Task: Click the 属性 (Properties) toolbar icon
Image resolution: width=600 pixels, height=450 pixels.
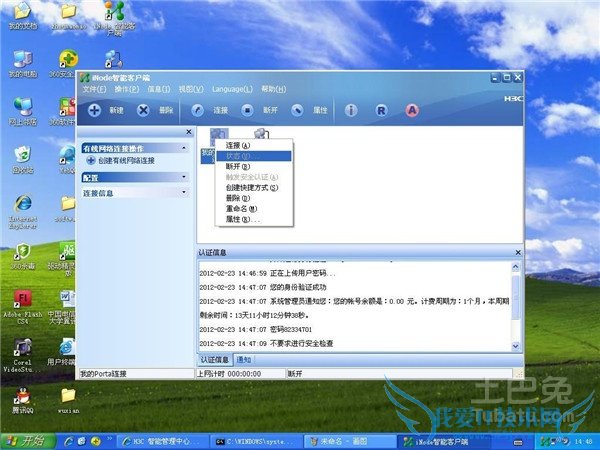Action: pyautogui.click(x=297, y=110)
